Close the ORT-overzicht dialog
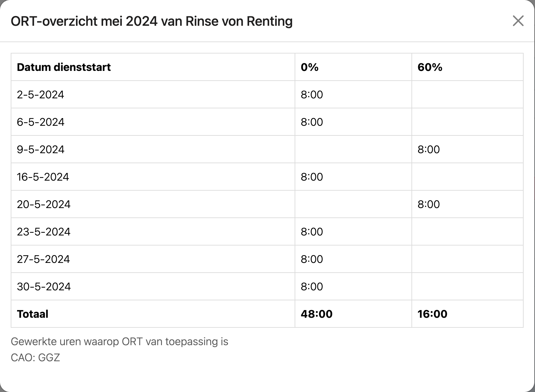 tap(518, 21)
